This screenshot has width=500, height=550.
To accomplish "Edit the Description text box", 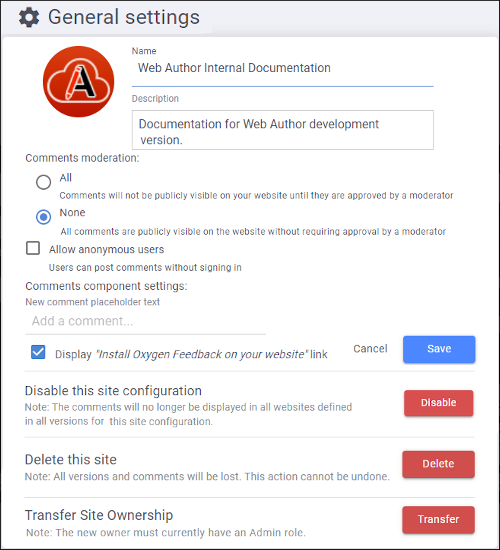I will pos(282,130).
